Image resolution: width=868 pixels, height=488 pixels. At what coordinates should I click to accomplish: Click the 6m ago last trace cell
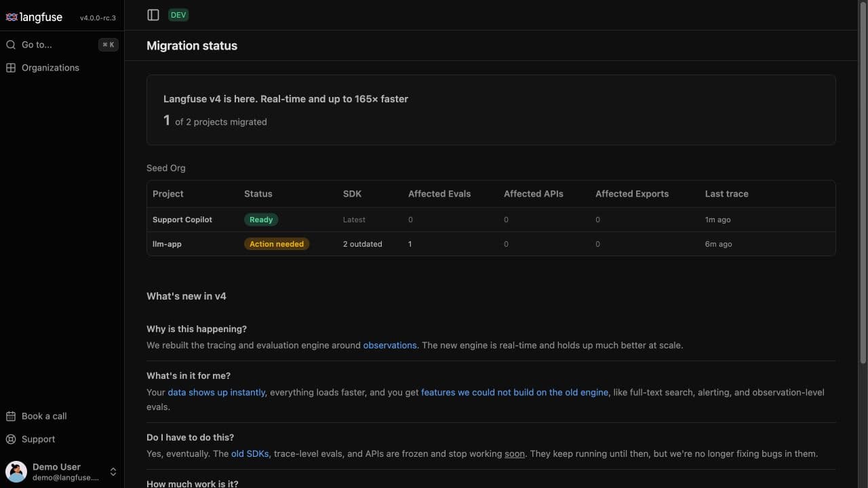coord(718,244)
